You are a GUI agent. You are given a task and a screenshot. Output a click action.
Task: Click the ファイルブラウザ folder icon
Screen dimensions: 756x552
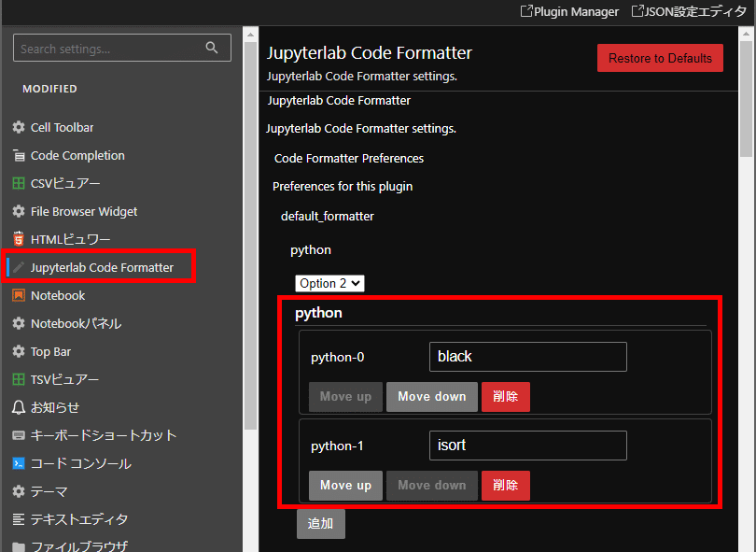click(19, 546)
